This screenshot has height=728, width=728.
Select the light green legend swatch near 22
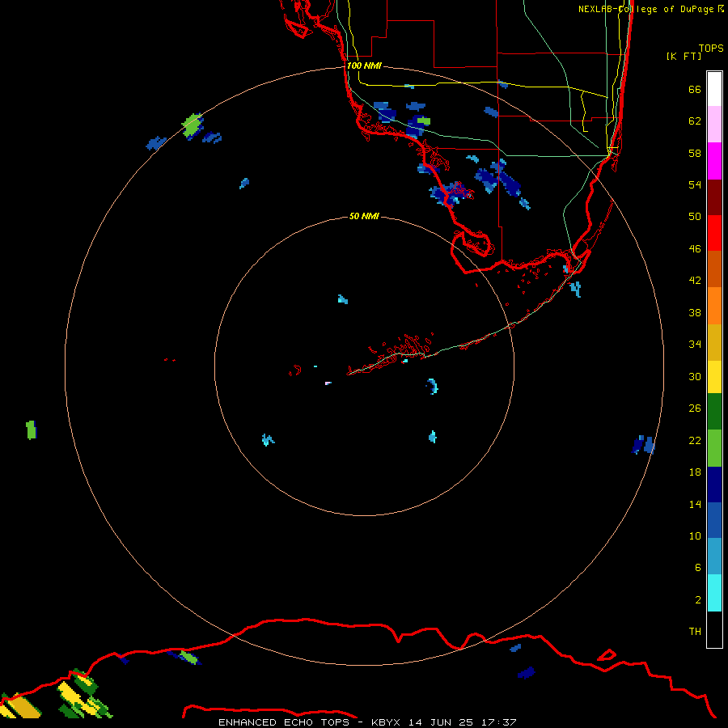coord(714,448)
